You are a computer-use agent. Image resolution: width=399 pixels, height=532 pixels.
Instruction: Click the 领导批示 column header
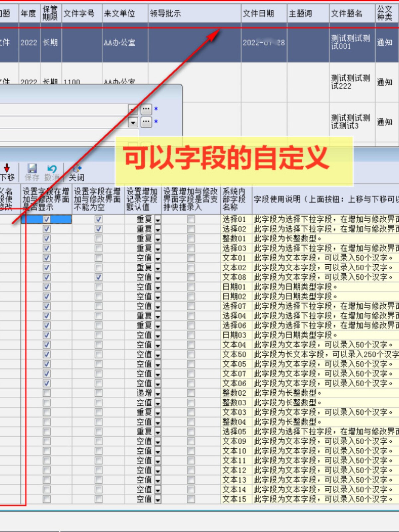pyautogui.click(x=195, y=13)
